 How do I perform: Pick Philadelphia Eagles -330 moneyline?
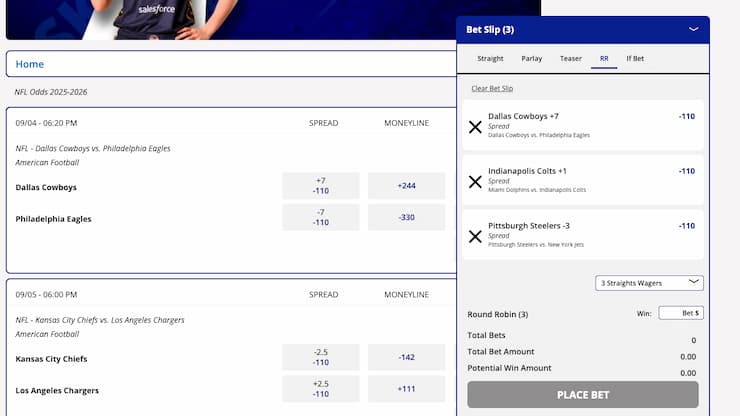(406, 217)
